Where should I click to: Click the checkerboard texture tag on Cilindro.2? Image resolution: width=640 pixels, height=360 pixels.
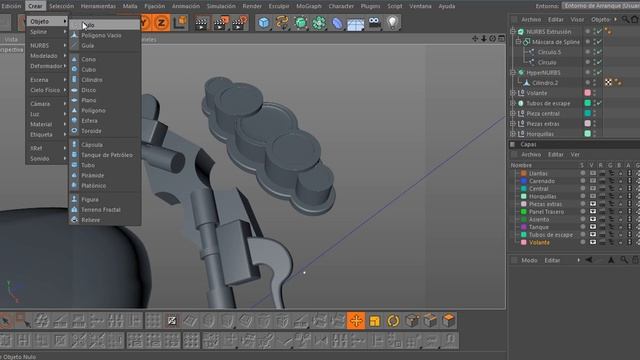(608, 82)
